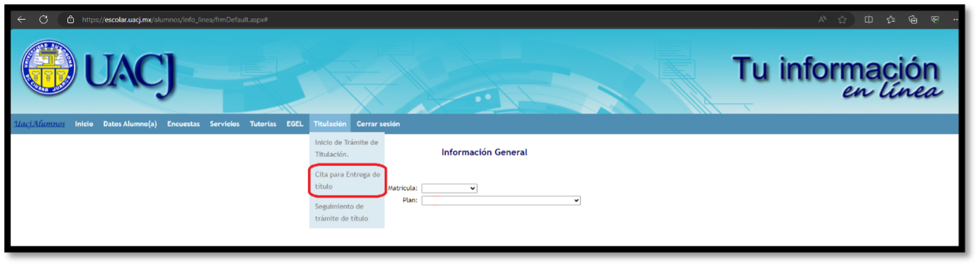Click the Cerrar sesión link

point(378,124)
